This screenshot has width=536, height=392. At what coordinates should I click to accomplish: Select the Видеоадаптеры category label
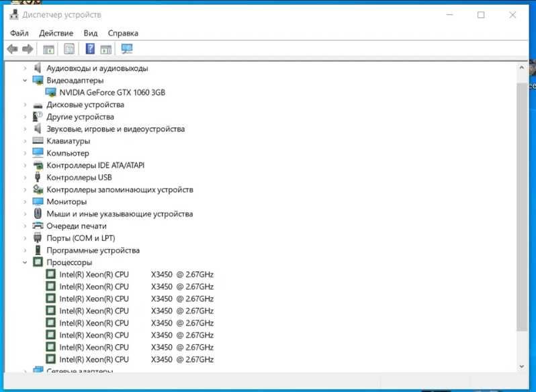(x=75, y=81)
